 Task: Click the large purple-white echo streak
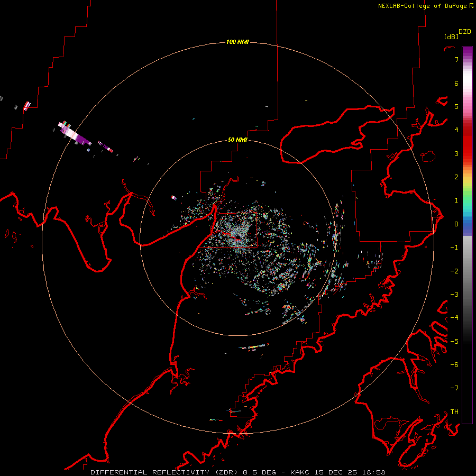coord(75,134)
